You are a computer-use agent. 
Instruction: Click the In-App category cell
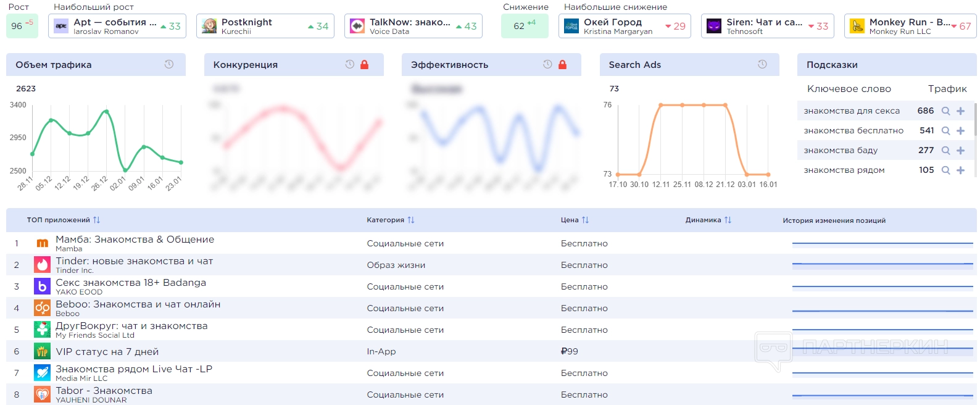[381, 351]
